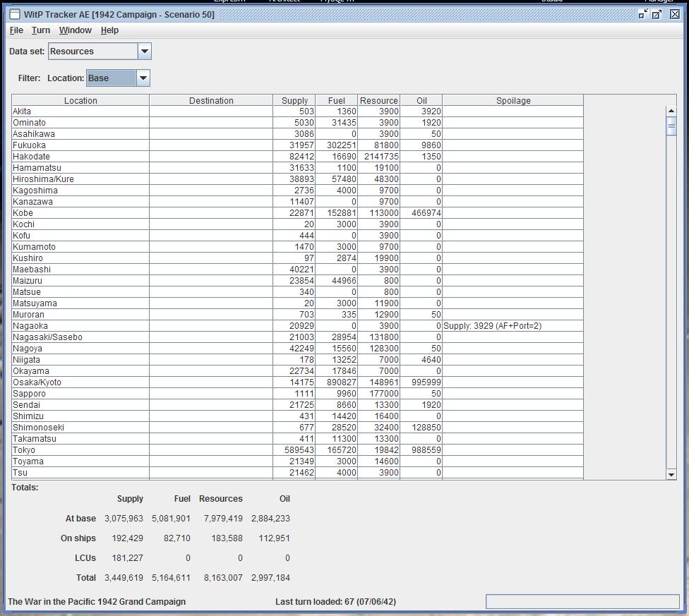The image size is (689, 616).
Task: Sort by the Destination column header
Action: [211, 100]
